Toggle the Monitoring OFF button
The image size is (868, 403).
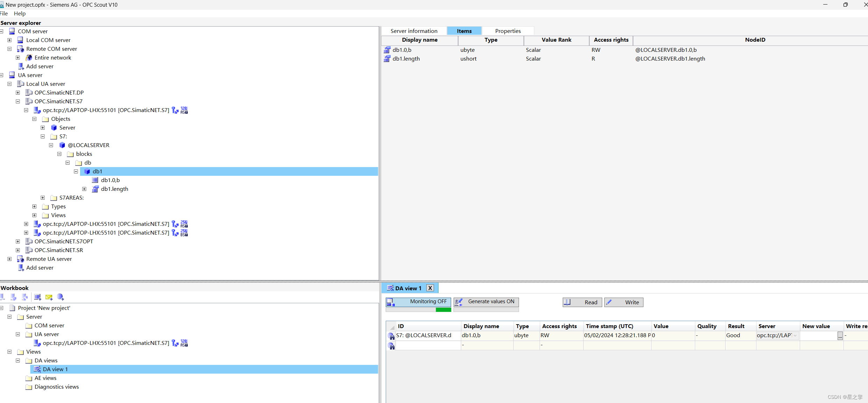[418, 302]
